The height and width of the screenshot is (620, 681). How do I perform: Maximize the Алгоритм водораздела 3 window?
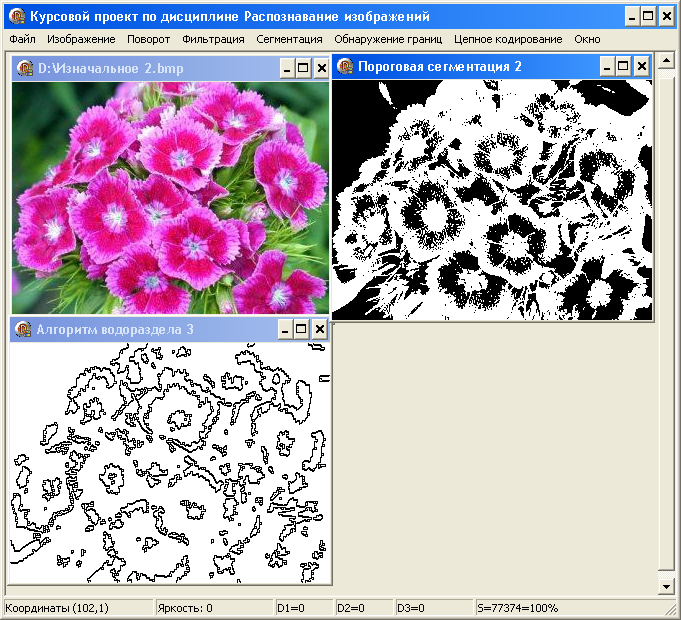[301, 330]
